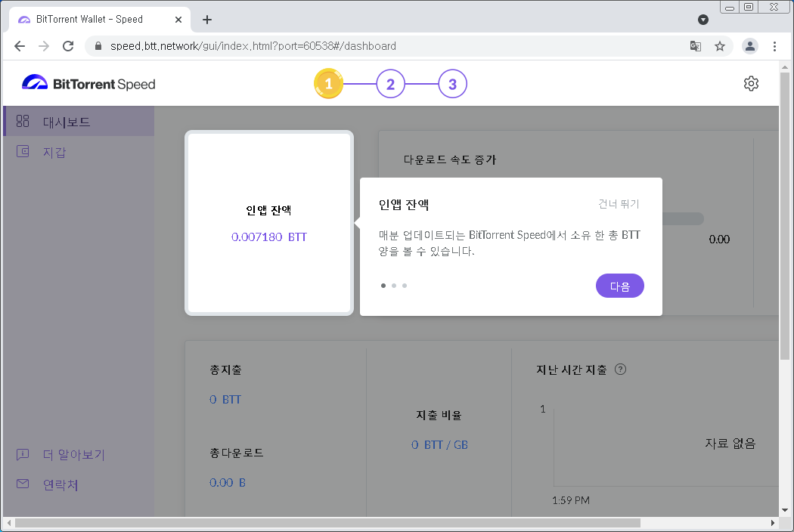Select the BitTorrent Wallet - Speed tab

point(100,20)
